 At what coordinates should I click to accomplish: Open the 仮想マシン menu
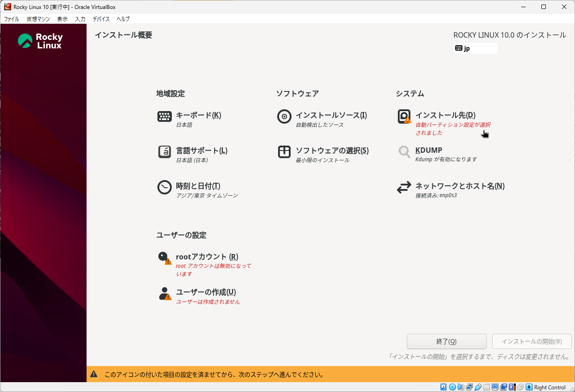pos(38,19)
